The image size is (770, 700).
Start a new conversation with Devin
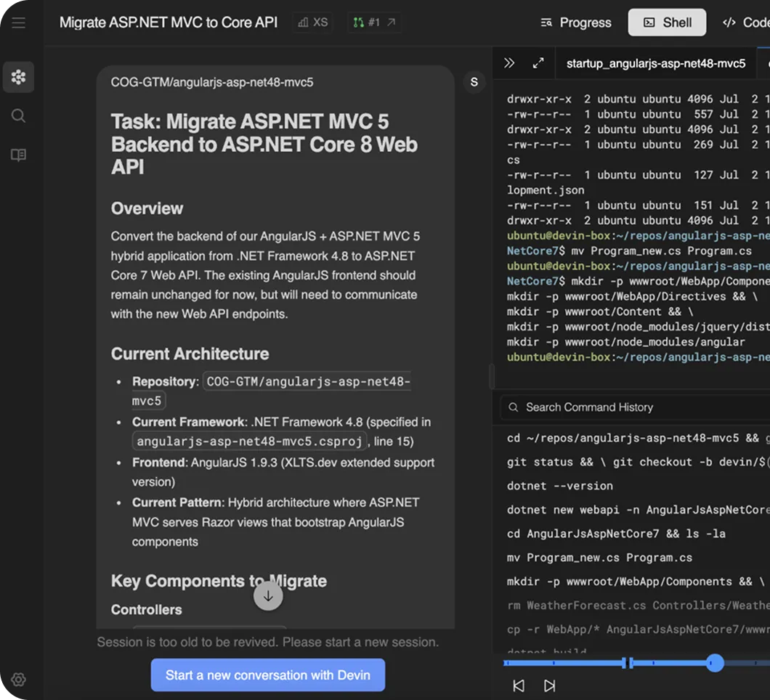(268, 675)
